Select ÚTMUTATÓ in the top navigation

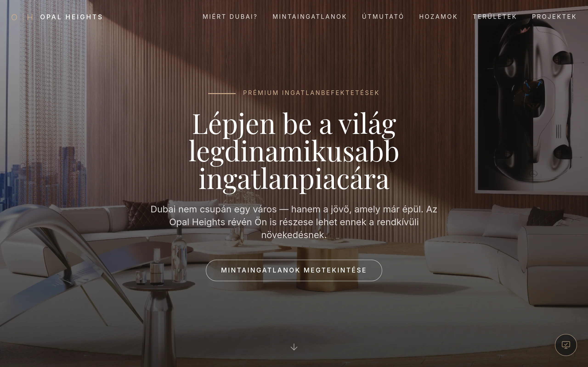tap(383, 17)
